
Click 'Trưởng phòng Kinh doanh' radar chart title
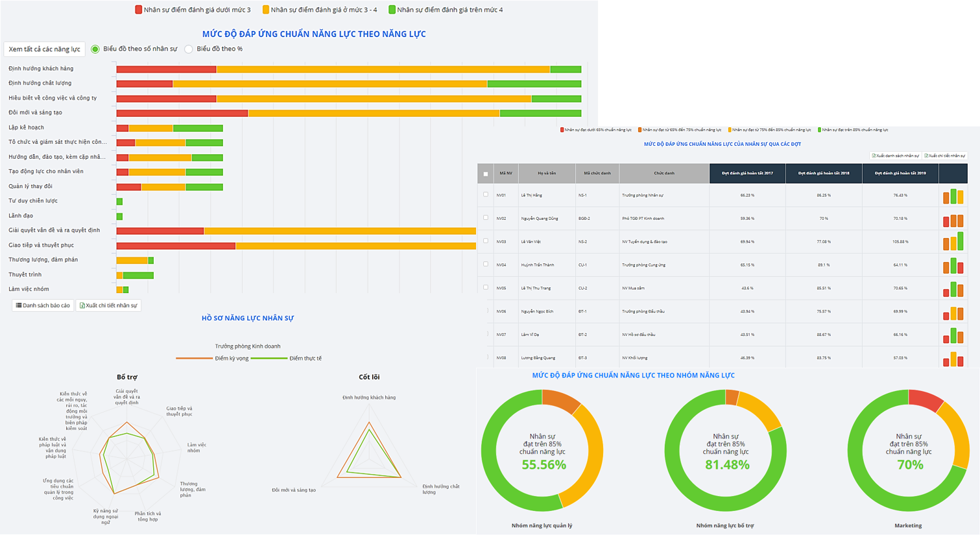pyautogui.click(x=248, y=346)
